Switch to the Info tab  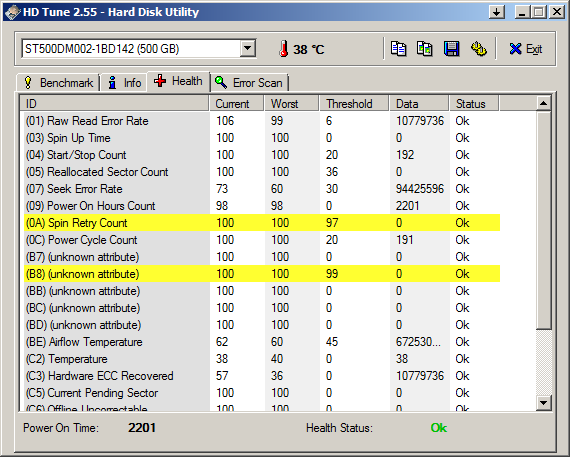(124, 83)
